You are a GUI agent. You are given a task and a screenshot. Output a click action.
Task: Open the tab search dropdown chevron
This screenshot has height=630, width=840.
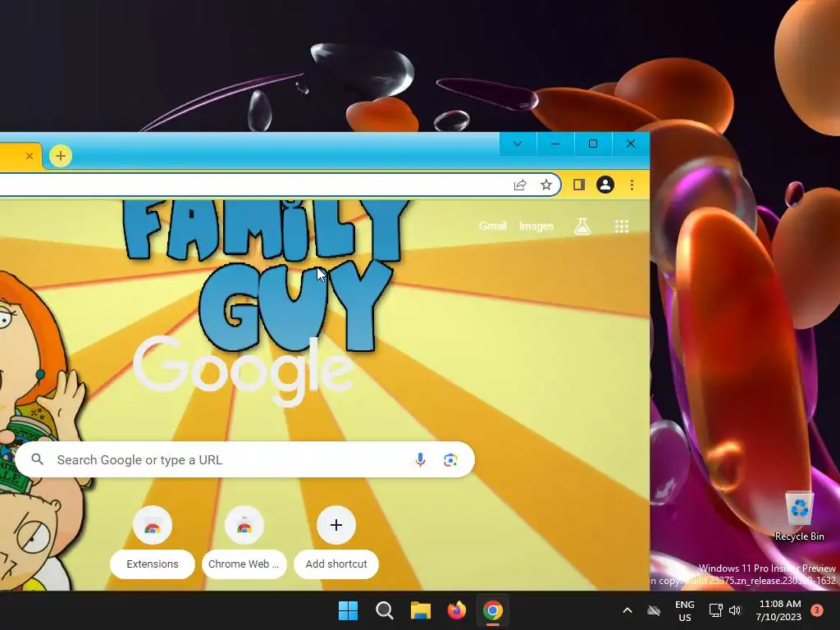tap(518, 144)
